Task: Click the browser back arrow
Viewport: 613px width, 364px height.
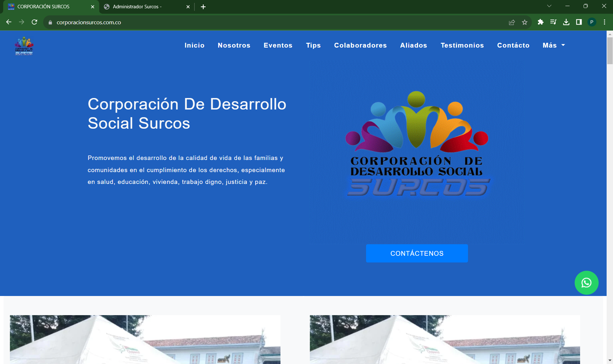Action: coord(9,22)
